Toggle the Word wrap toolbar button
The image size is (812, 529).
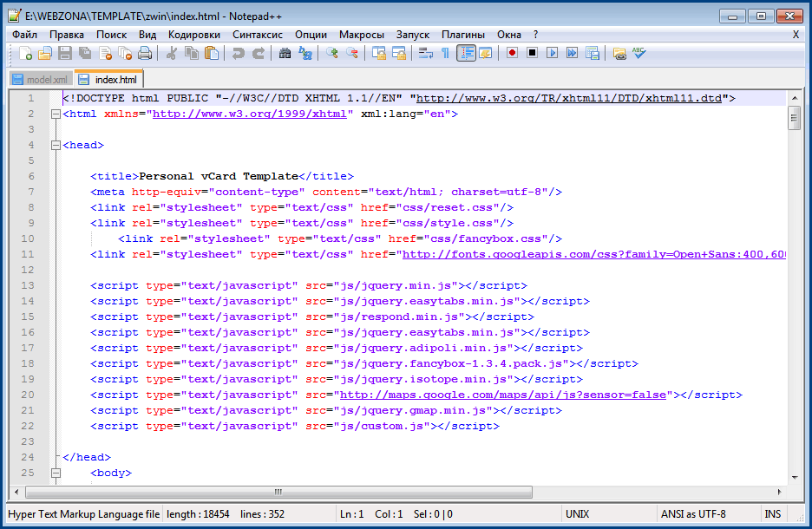point(425,54)
